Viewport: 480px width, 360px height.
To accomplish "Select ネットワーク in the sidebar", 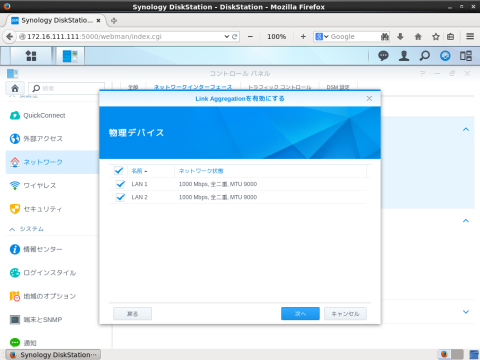I will [52, 162].
